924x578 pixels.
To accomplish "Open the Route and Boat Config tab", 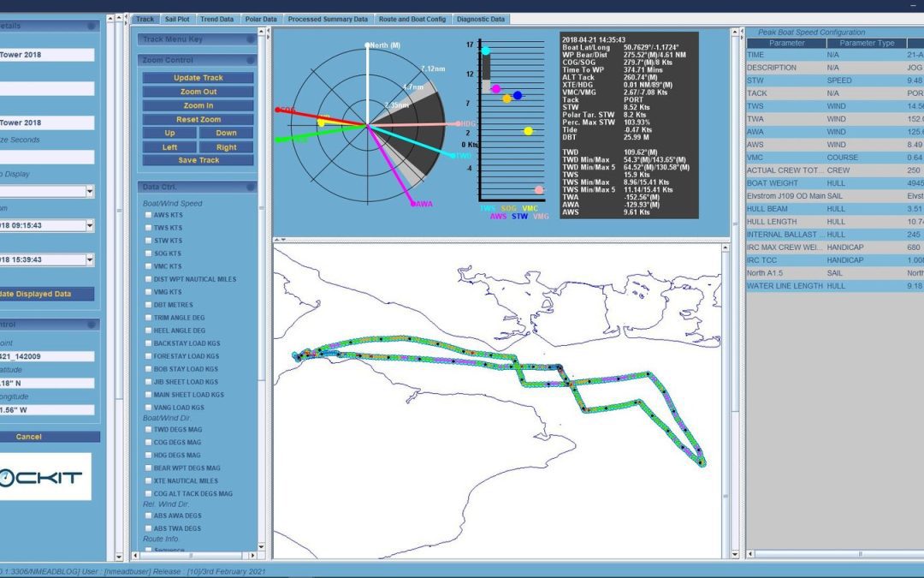I will tap(412, 19).
